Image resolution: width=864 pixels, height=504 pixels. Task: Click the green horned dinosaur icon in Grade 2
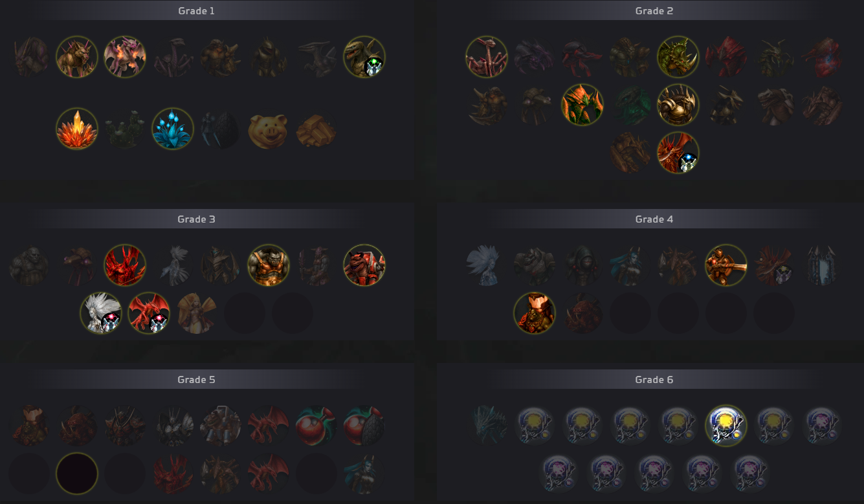678,57
